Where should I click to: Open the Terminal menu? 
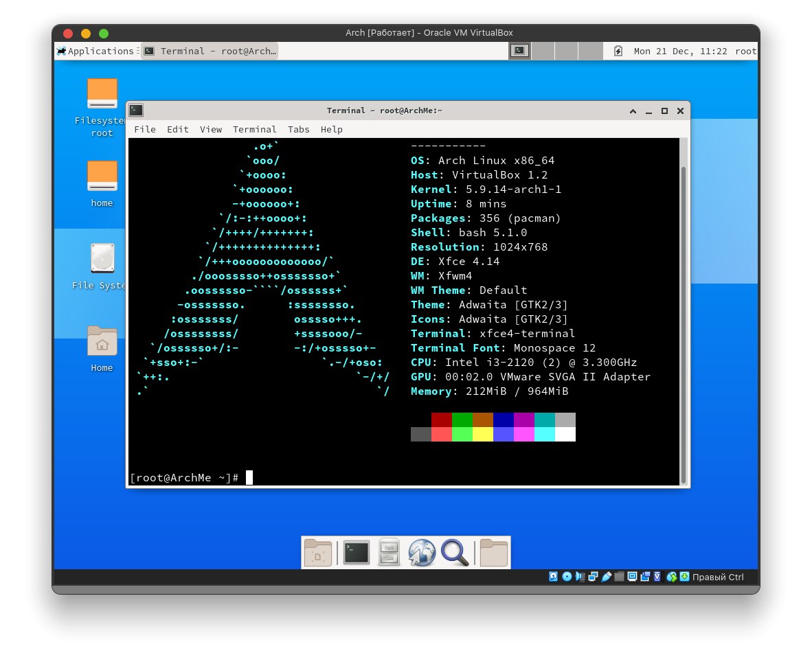(x=254, y=129)
